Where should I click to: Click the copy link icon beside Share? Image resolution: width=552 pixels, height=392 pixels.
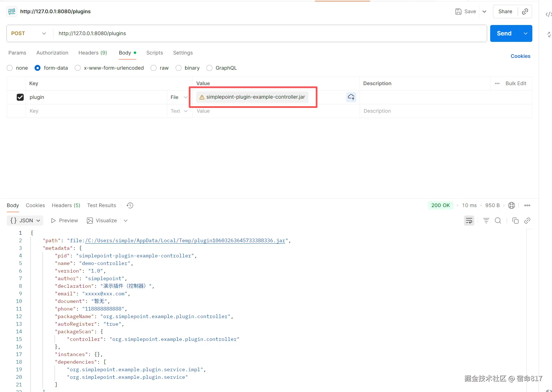pos(525,12)
